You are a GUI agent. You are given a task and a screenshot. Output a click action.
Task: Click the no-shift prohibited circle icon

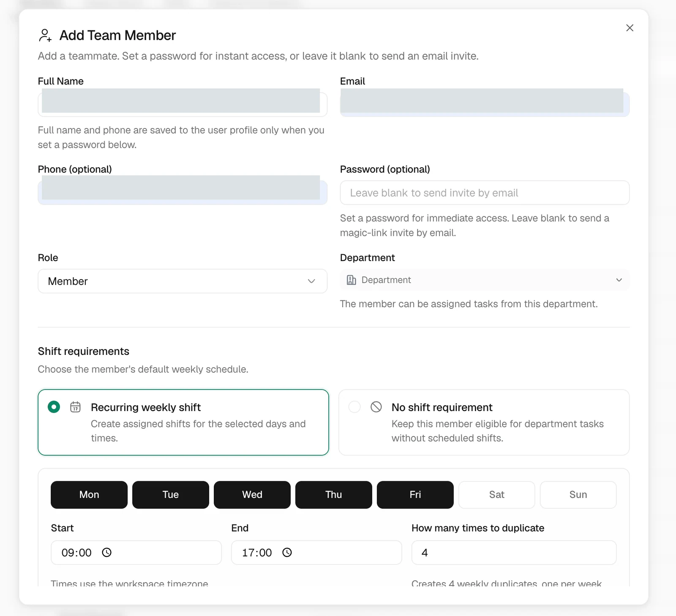(376, 407)
